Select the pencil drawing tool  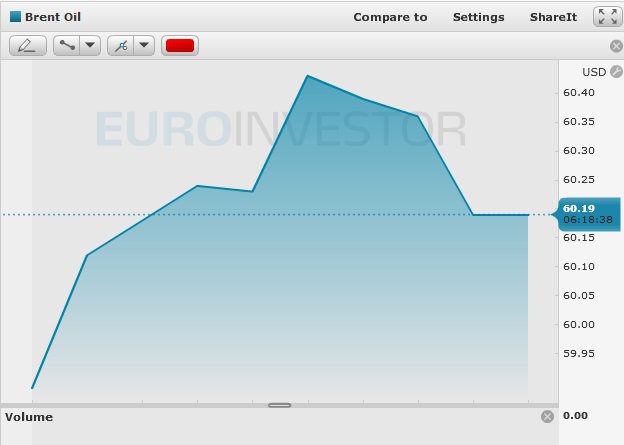(28, 46)
